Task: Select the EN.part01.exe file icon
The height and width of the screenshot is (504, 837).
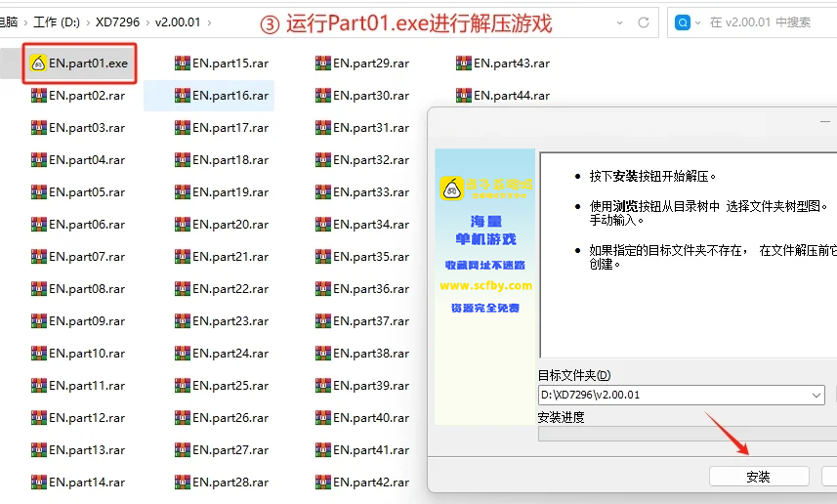Action: coord(39,63)
